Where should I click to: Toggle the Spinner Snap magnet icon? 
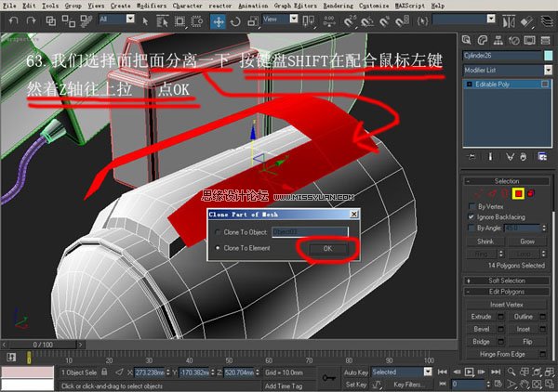[402, 21]
